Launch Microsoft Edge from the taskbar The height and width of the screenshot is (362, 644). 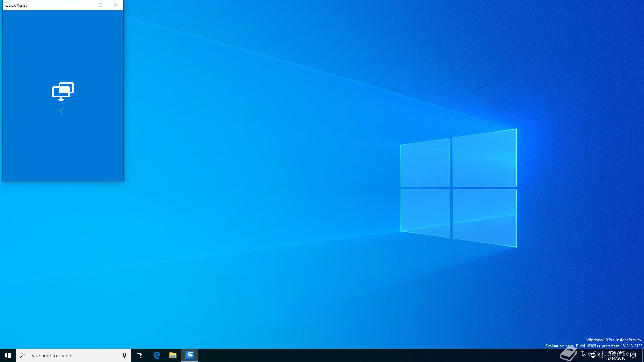pyautogui.click(x=157, y=355)
